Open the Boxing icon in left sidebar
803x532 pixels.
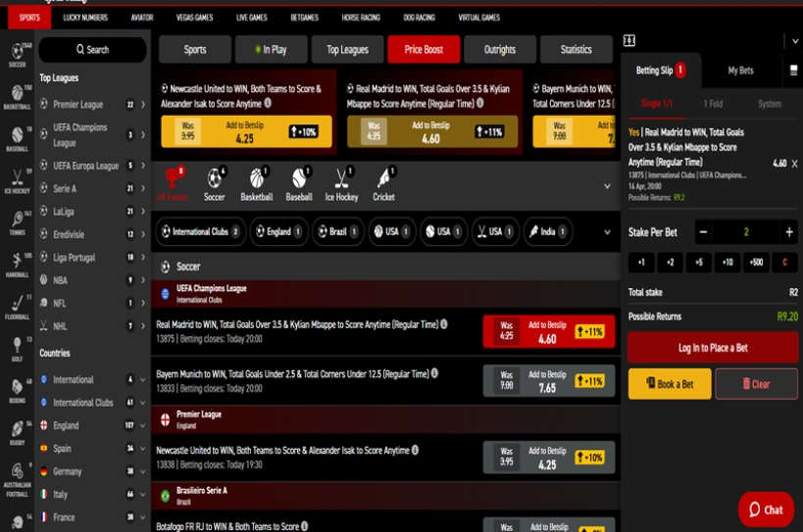pos(17,390)
